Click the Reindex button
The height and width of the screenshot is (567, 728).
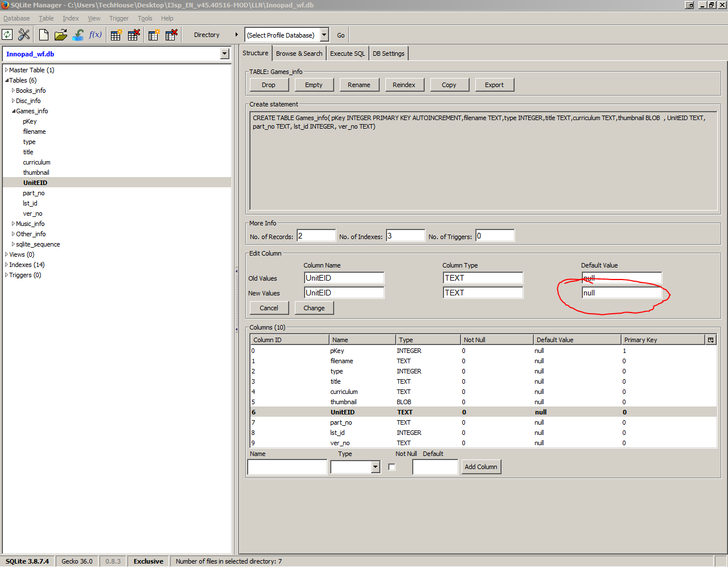click(x=404, y=85)
